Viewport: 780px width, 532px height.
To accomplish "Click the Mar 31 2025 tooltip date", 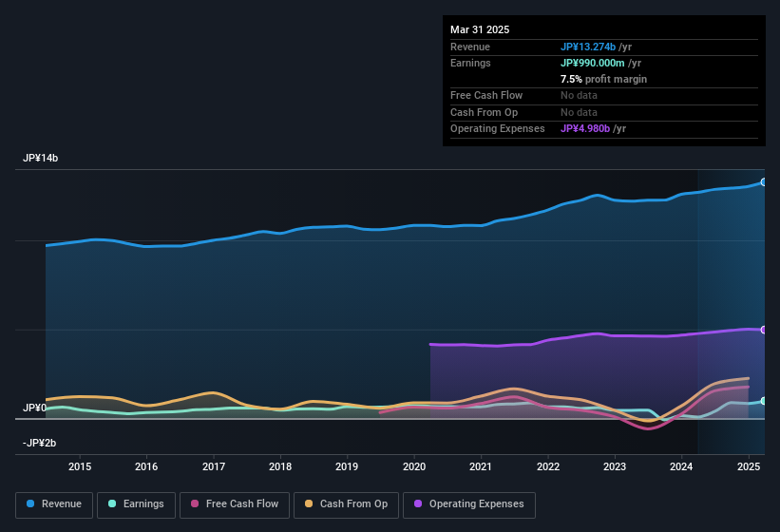I will [480, 29].
